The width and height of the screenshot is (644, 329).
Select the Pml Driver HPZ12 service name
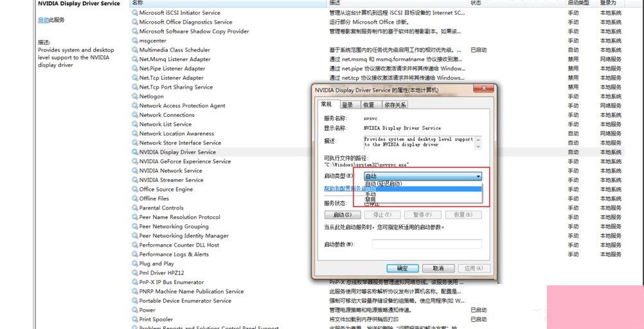tap(161, 272)
